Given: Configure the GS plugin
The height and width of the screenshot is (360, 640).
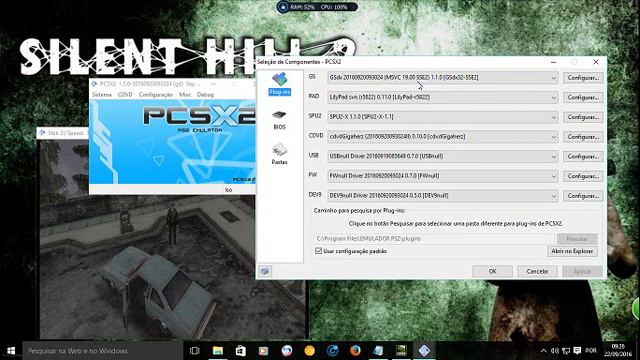Looking at the screenshot, I should coord(583,78).
